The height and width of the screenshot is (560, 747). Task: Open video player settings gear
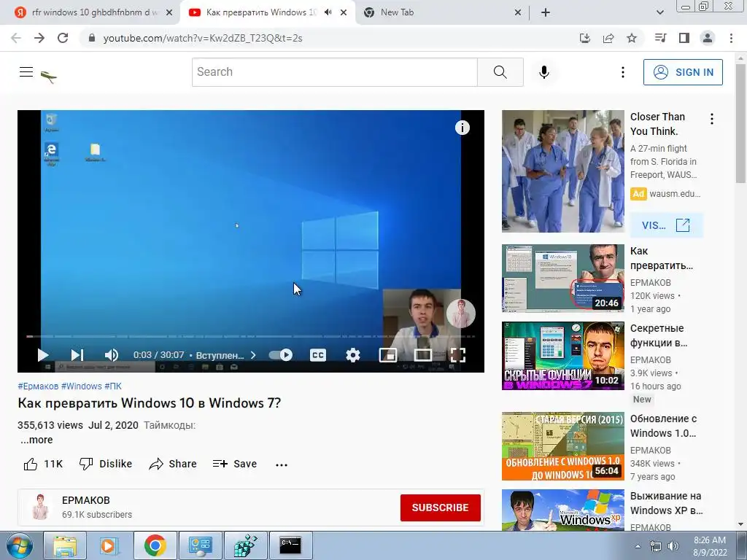tap(353, 355)
